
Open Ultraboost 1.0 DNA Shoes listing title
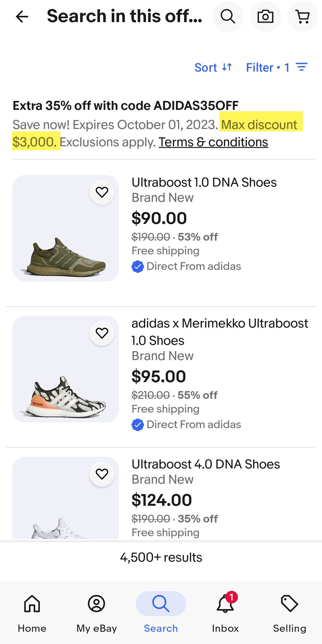[x=204, y=182]
